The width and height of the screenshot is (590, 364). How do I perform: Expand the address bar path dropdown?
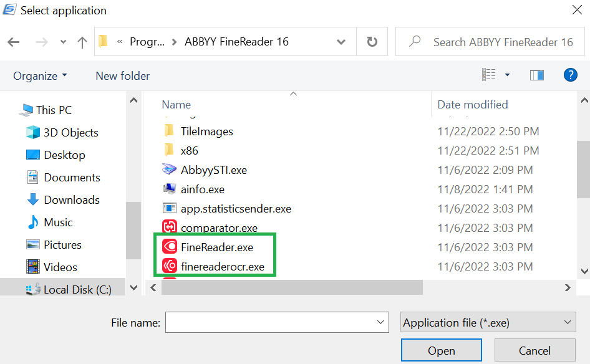click(x=341, y=42)
